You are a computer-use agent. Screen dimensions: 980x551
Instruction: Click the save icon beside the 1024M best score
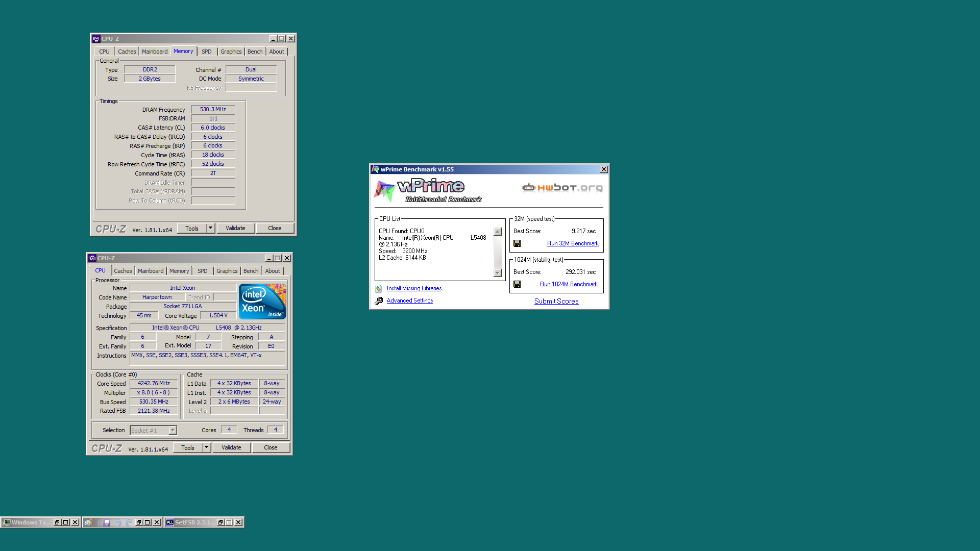(x=517, y=284)
